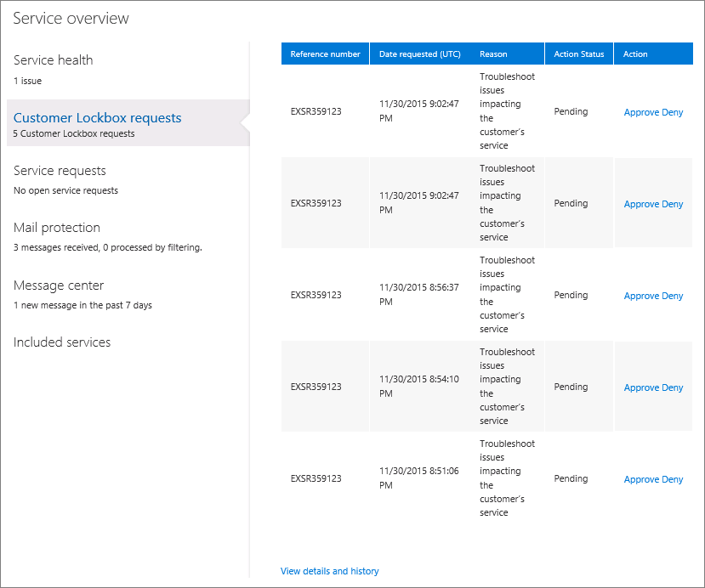Deny the 8:51:06 PM lockbox request
This screenshot has height=588, width=705.
point(673,479)
